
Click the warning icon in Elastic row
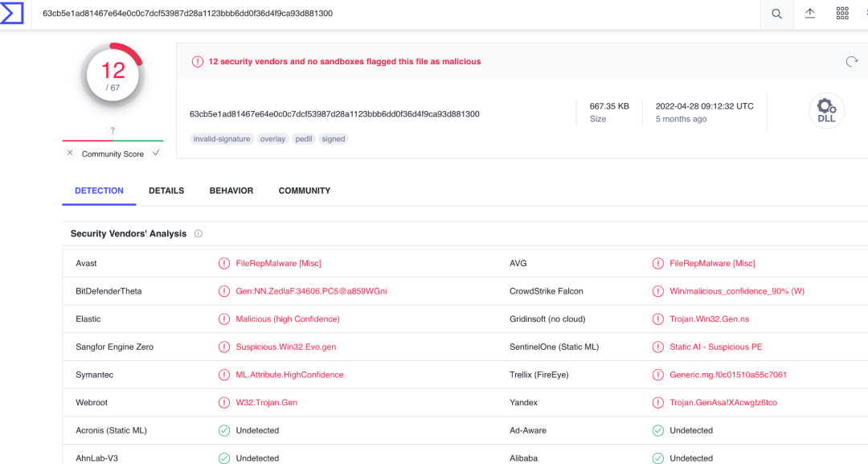(x=224, y=319)
